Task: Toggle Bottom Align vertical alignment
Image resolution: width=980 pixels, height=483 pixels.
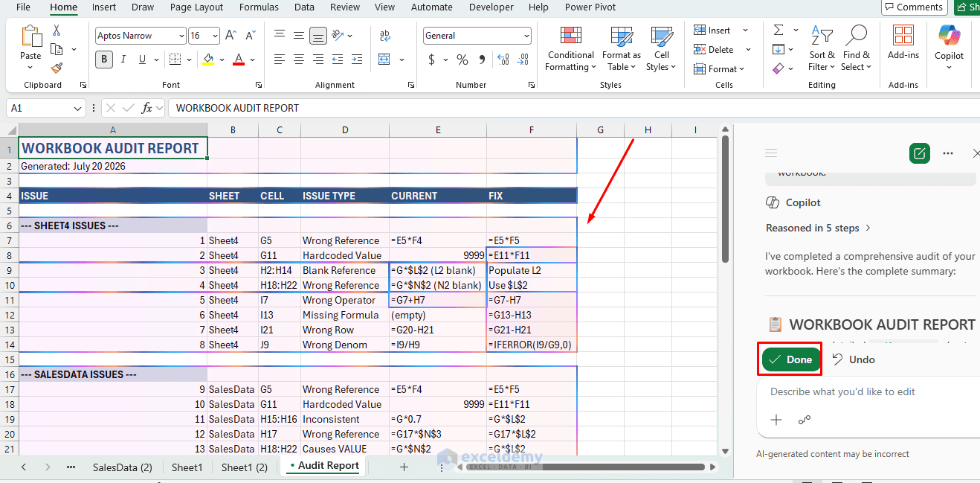Action: 318,36
